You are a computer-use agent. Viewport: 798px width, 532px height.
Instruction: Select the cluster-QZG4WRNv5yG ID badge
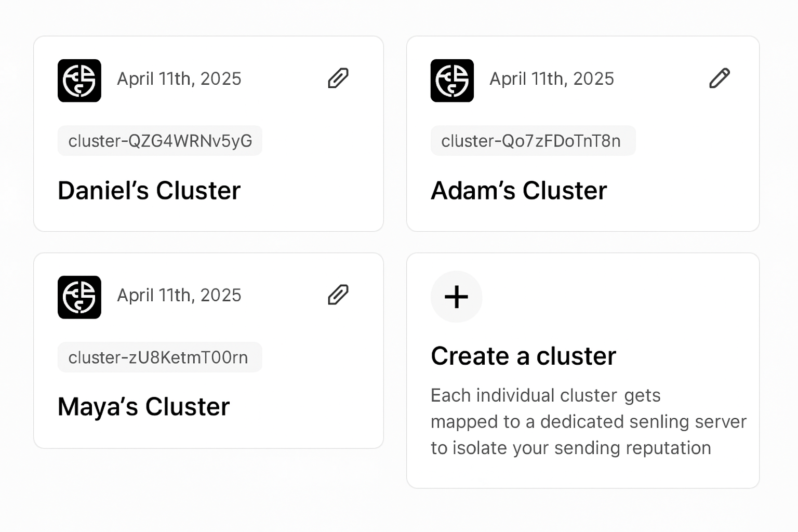tap(160, 141)
